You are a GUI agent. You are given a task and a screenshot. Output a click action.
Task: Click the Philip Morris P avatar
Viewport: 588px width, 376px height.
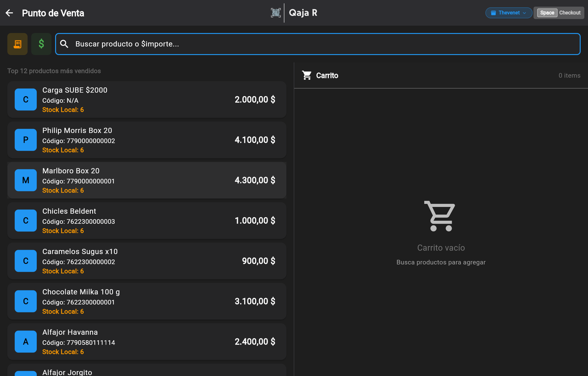click(x=26, y=140)
